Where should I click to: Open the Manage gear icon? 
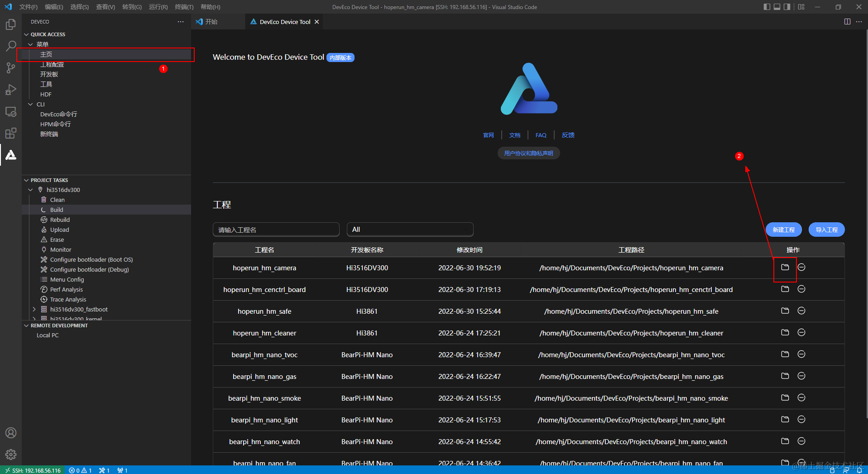pos(10,455)
